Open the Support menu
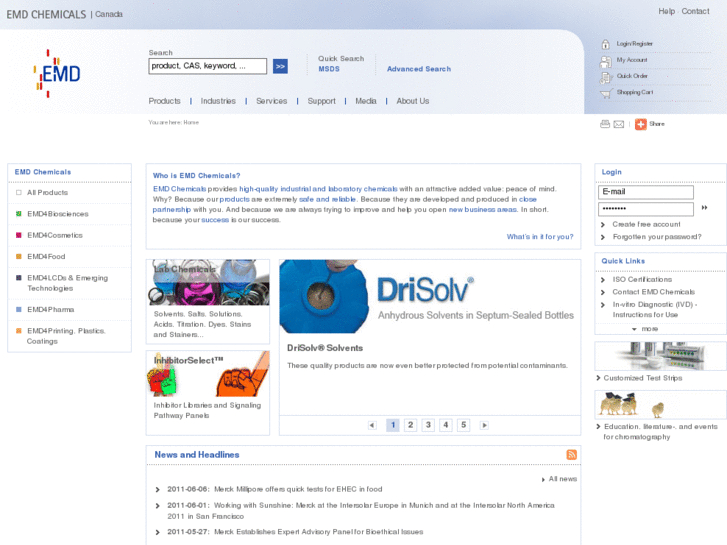727x545 pixels. click(x=321, y=101)
